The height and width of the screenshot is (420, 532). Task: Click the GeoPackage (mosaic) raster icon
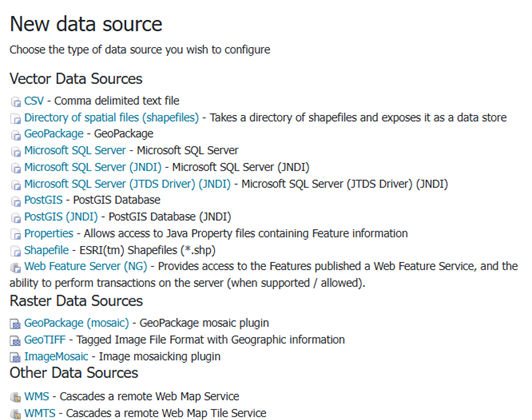tap(16, 324)
